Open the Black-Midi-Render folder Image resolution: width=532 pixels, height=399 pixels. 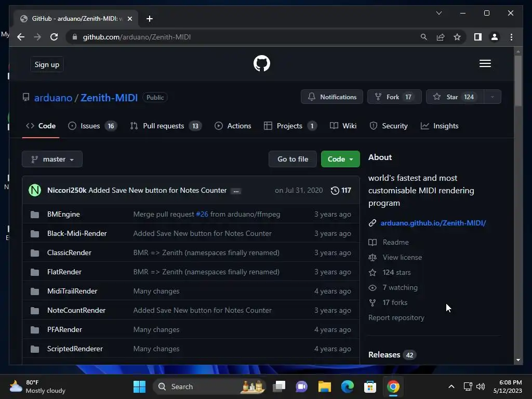click(77, 233)
